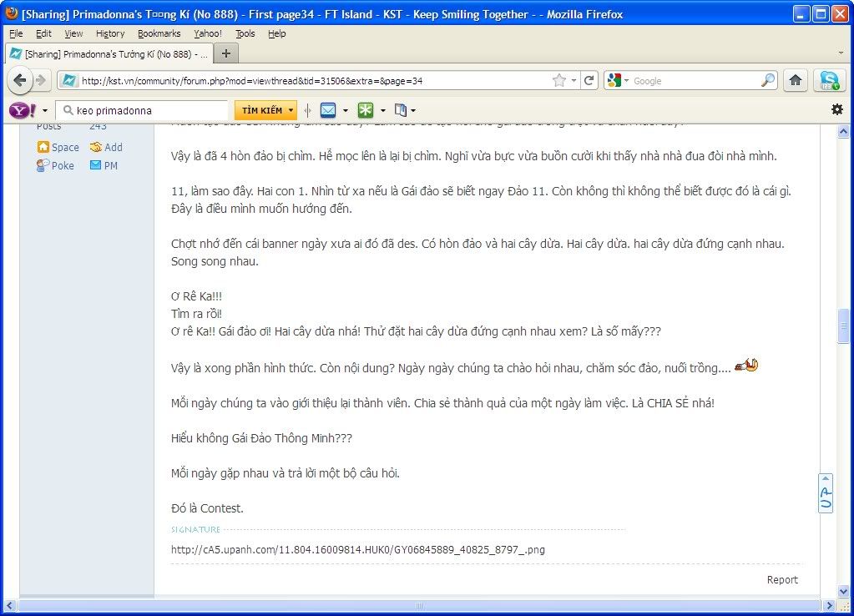This screenshot has height=616, width=854.
Task: Open the File menu
Action: (x=16, y=33)
